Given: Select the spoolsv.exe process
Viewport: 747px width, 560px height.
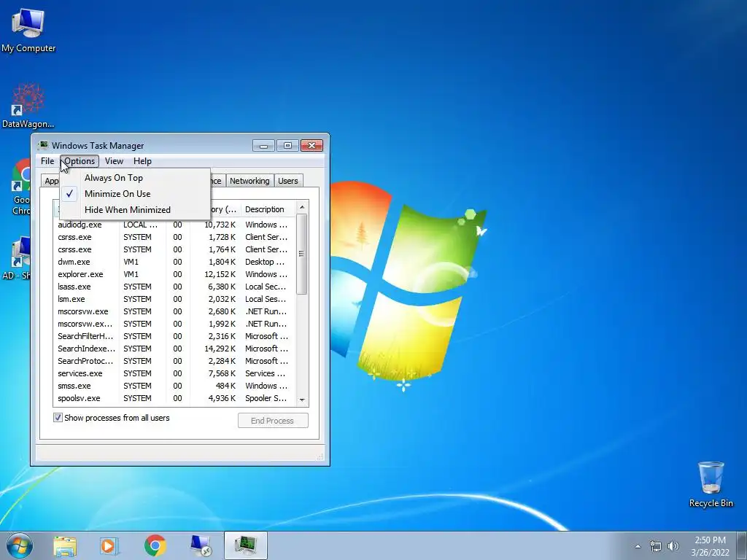Looking at the screenshot, I should 174,397.
